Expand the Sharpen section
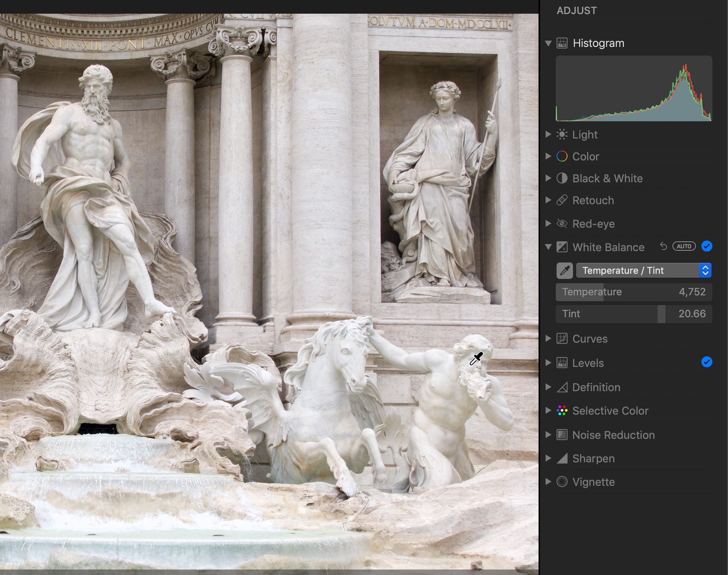Screen dimensions: 728x575 tap(548, 458)
